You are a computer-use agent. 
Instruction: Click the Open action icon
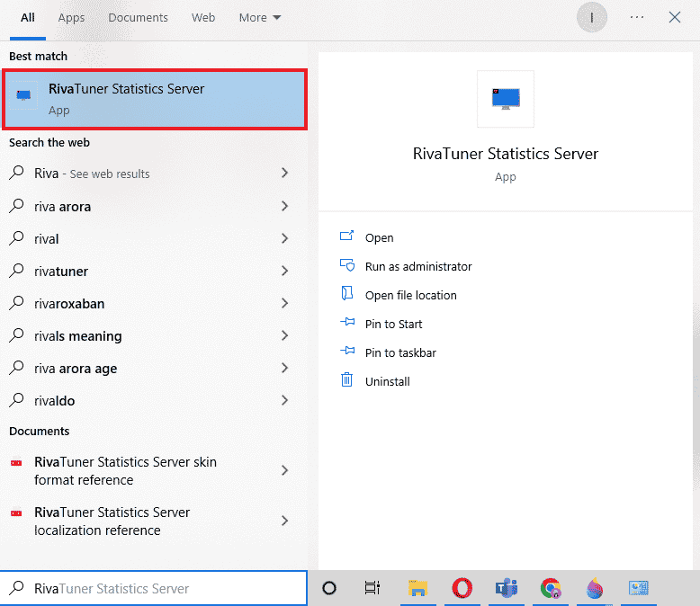tap(347, 236)
